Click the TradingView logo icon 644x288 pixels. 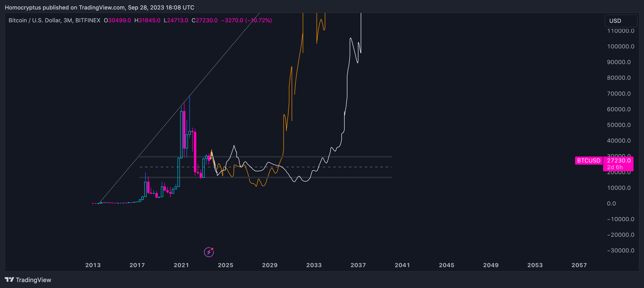coord(9,279)
